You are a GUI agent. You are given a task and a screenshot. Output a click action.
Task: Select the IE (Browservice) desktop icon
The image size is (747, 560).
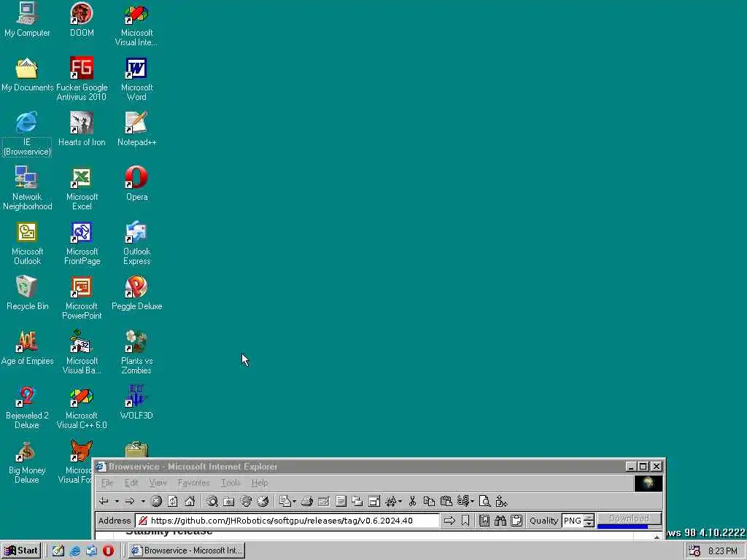tap(27, 134)
